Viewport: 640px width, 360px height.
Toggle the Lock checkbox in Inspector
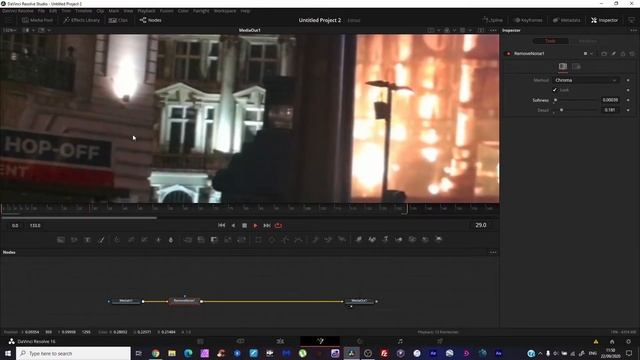click(555, 90)
